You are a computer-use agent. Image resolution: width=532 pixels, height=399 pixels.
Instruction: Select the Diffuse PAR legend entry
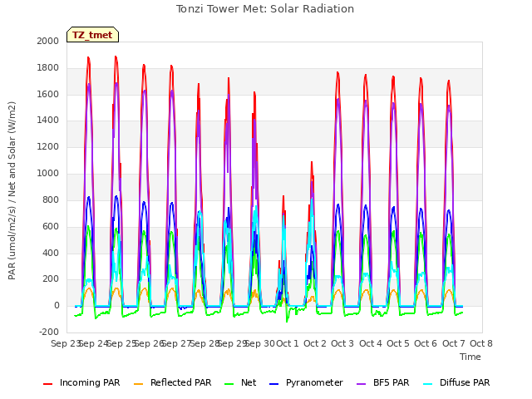pyautogui.click(x=456, y=383)
